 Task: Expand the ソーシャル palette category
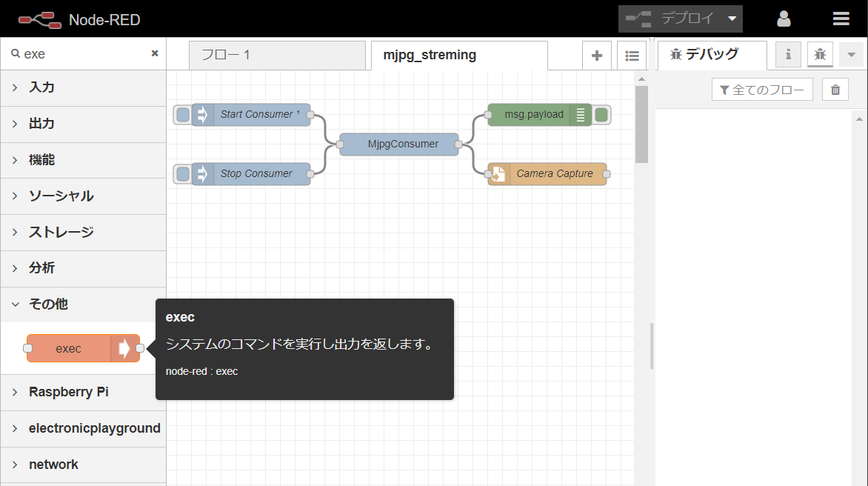pos(83,196)
